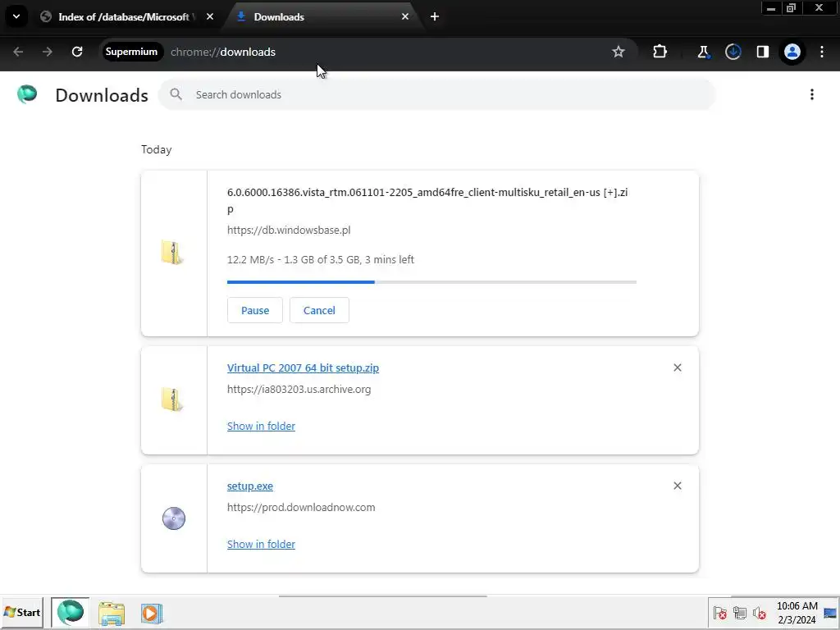Screen dimensions: 840x630
Task: Click the Supermium taskbar icon
Action: (71, 612)
